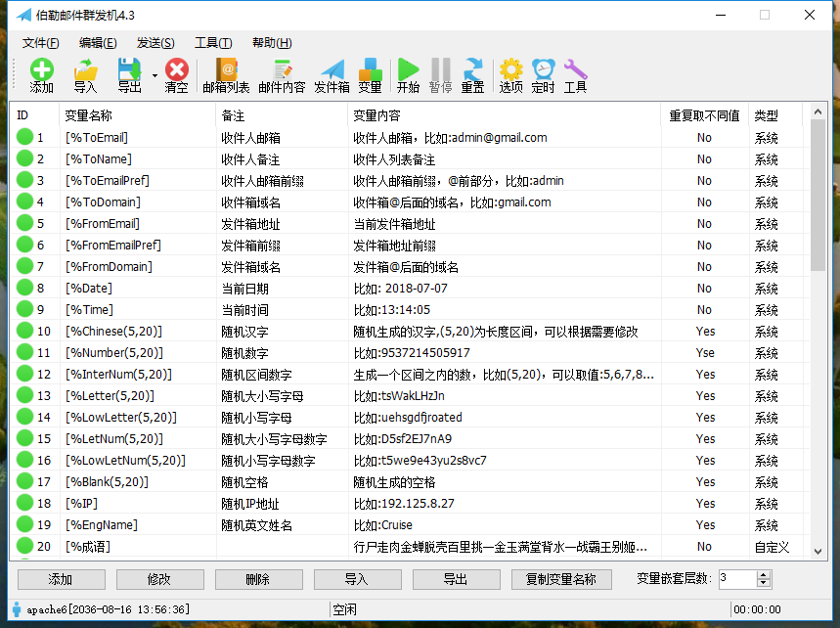The width and height of the screenshot is (840, 628).
Task: Click the 备注 column header
Action: pos(282,115)
